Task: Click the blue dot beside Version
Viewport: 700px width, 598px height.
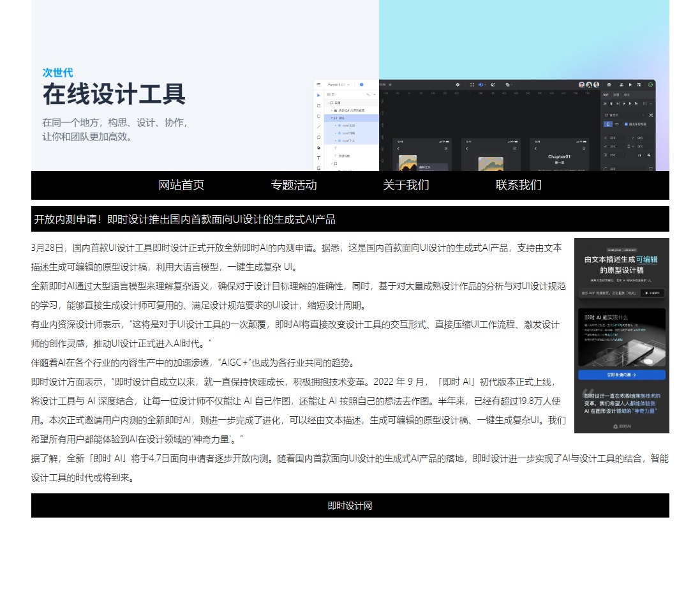Action: click(x=361, y=84)
